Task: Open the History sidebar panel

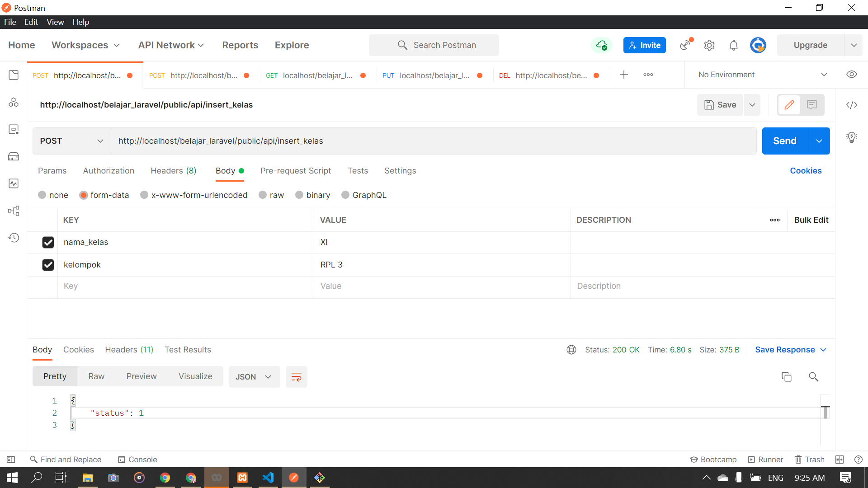Action: (x=14, y=238)
